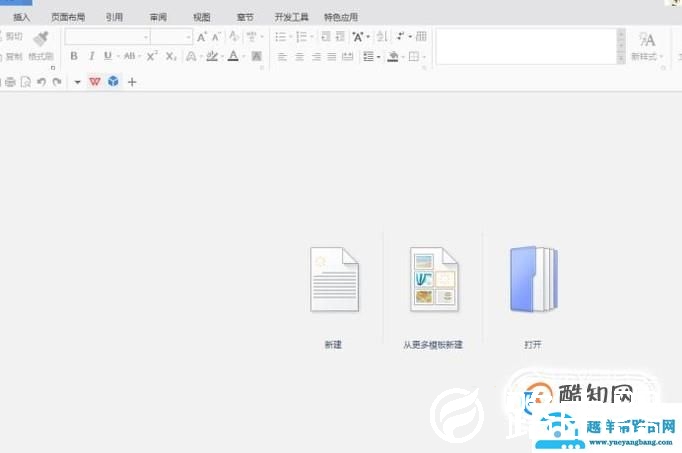Click the insert table grid icon
This screenshot has width=682, height=453.
point(421,37)
